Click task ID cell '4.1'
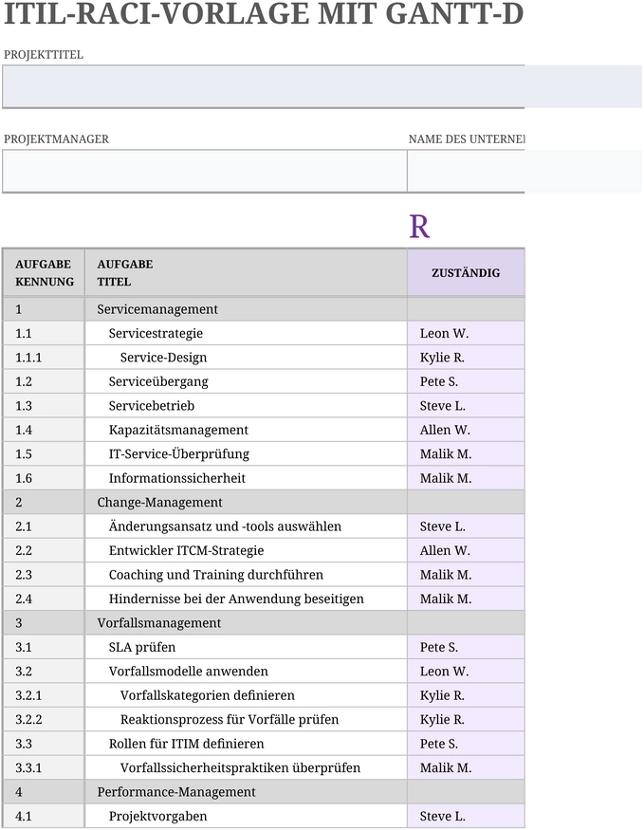644x830 pixels. click(44, 816)
